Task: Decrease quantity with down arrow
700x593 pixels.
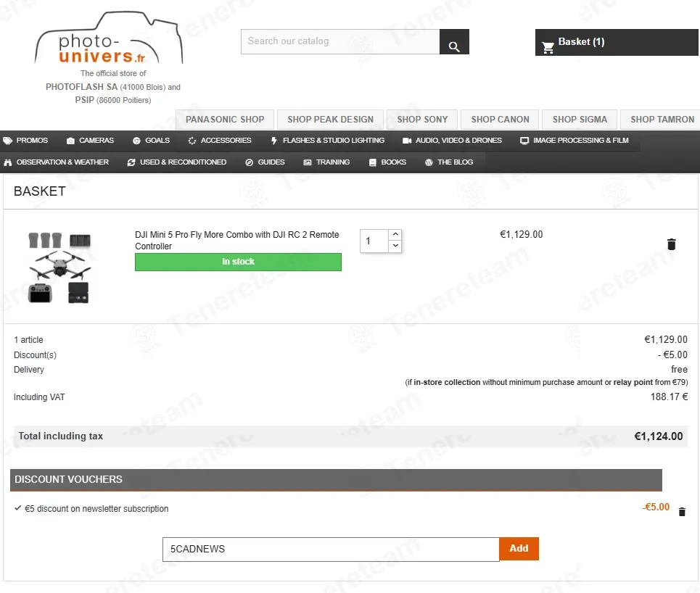Action: click(x=395, y=246)
